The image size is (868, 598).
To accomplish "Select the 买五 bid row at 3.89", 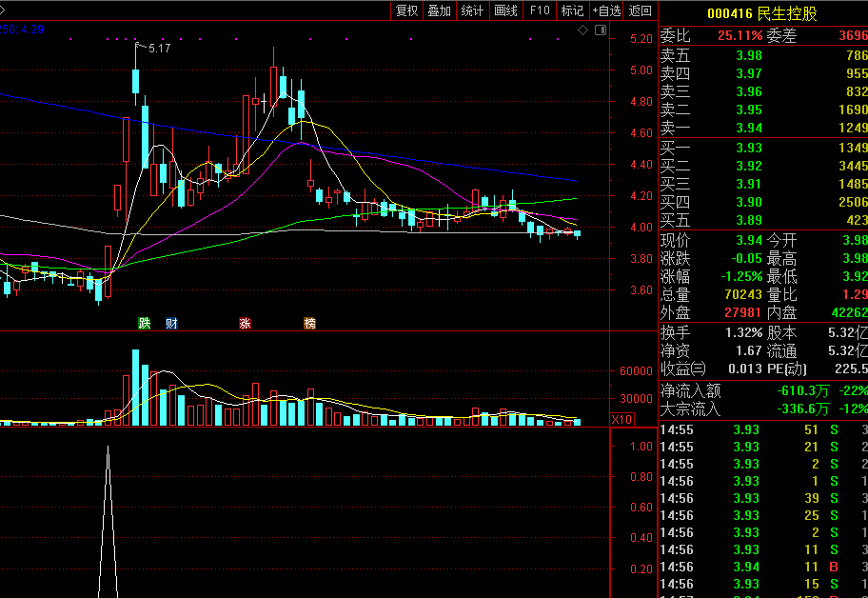I will (x=763, y=221).
